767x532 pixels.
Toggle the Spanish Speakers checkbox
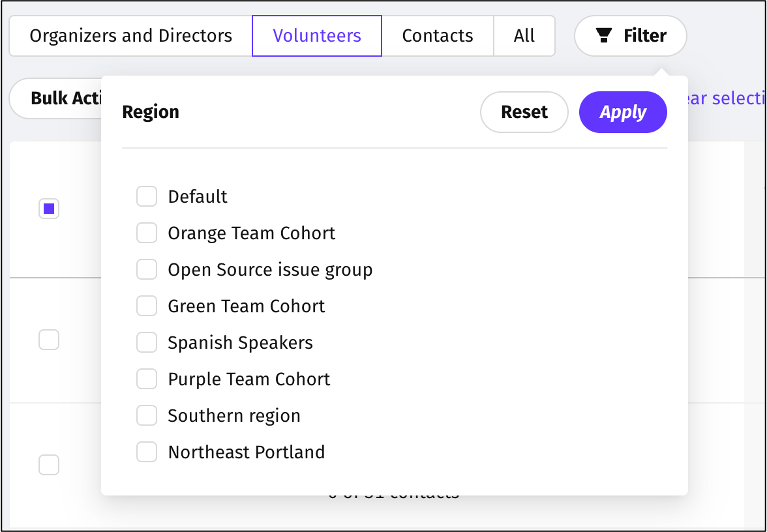[x=147, y=342]
